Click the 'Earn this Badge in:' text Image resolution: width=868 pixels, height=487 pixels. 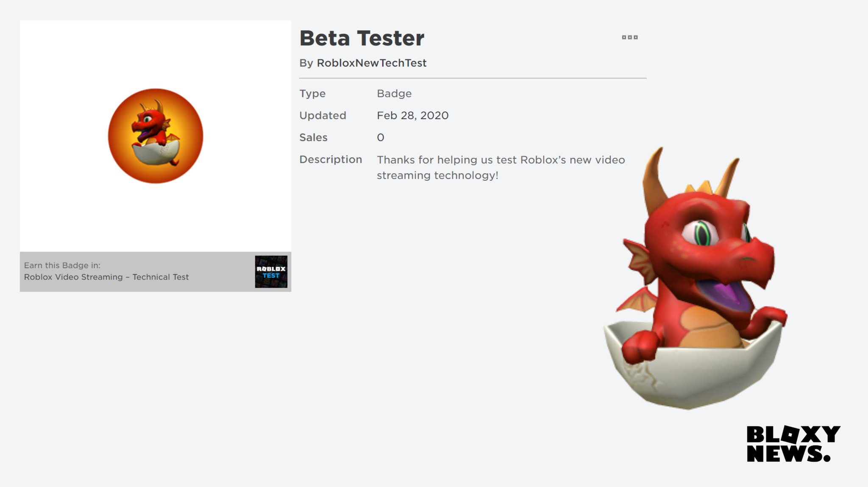pos(62,265)
